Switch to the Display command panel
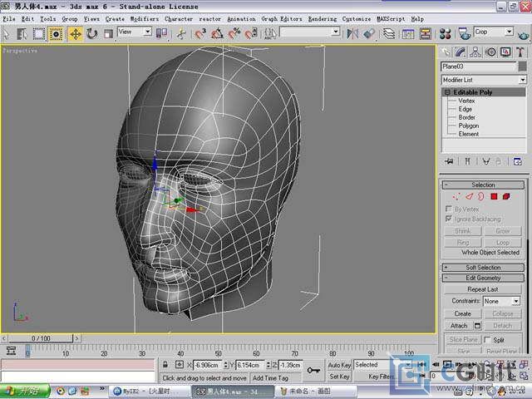 (x=505, y=52)
